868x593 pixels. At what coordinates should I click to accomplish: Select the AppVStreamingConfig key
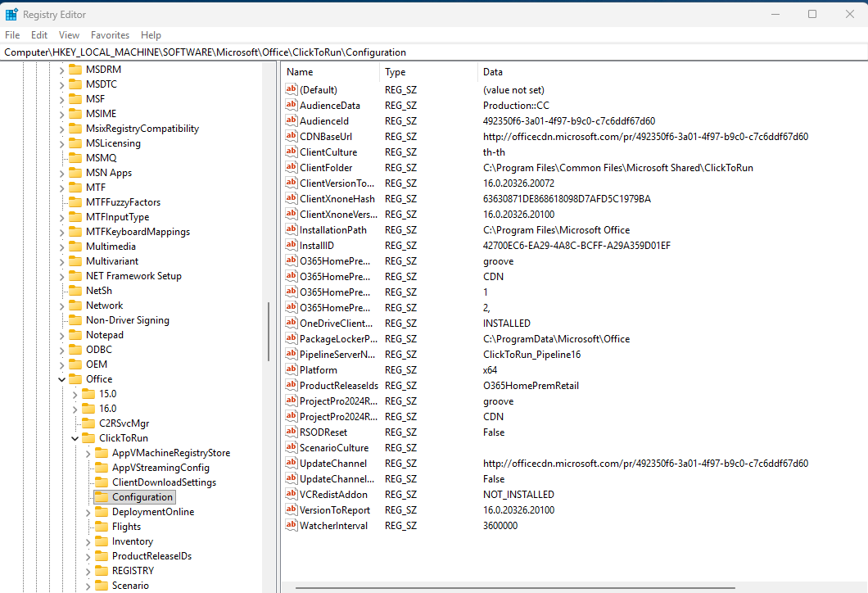point(160,468)
